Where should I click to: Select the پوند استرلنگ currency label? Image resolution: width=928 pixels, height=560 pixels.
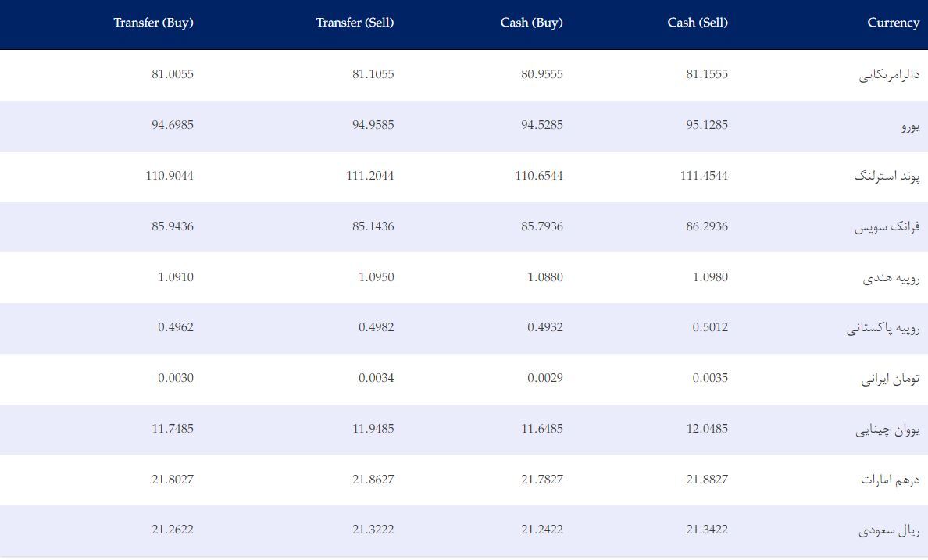[x=887, y=176]
